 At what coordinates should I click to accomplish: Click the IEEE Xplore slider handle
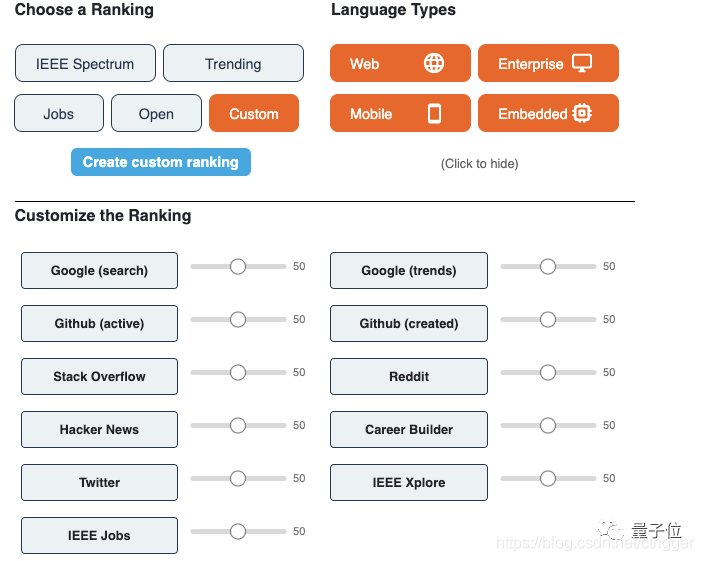[x=548, y=478]
